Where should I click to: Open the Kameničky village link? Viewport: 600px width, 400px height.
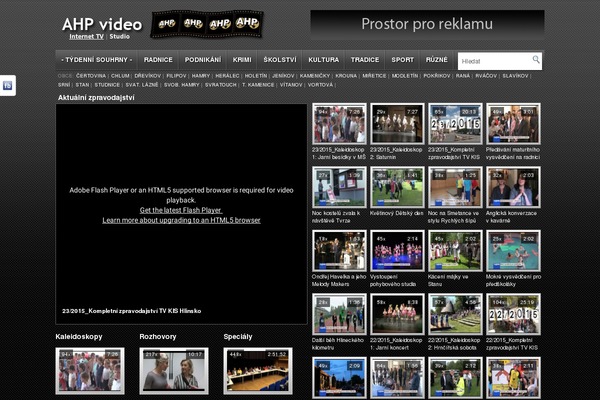315,76
